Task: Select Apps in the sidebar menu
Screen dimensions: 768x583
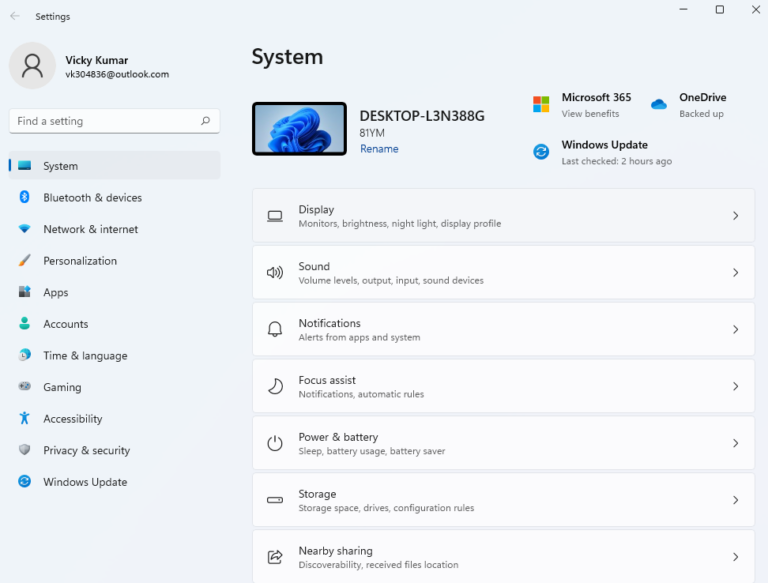Action: coord(56,293)
